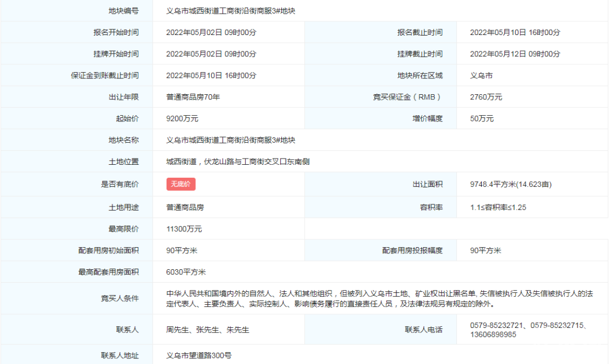Click the 9748.4平方米 area value
The height and width of the screenshot is (364, 610).
[x=511, y=184]
